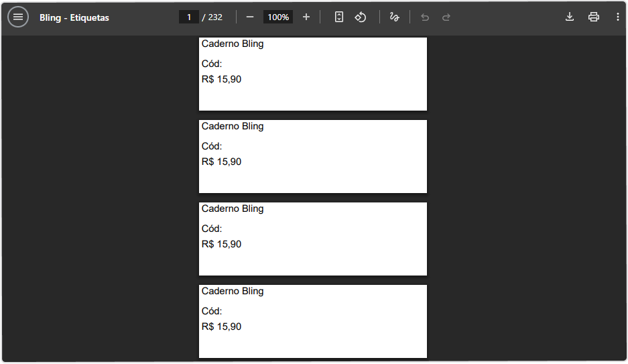Print the labels document
The image size is (628, 364).
click(594, 17)
